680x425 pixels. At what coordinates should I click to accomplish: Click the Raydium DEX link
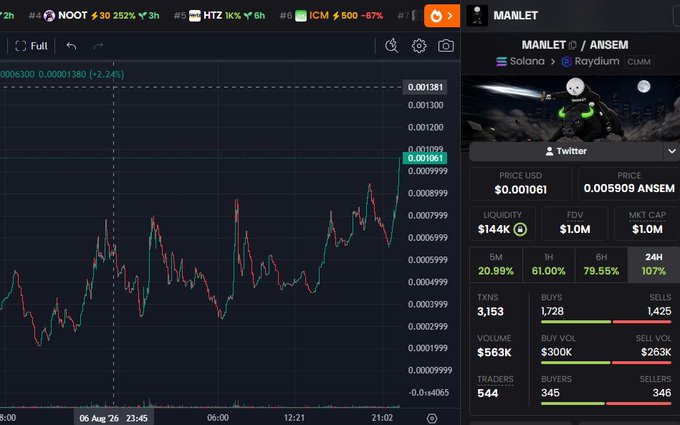click(x=590, y=61)
